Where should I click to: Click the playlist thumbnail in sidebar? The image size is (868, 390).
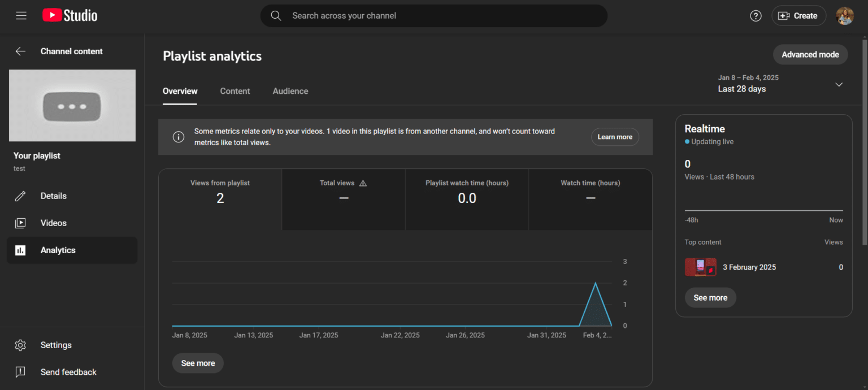click(x=72, y=106)
